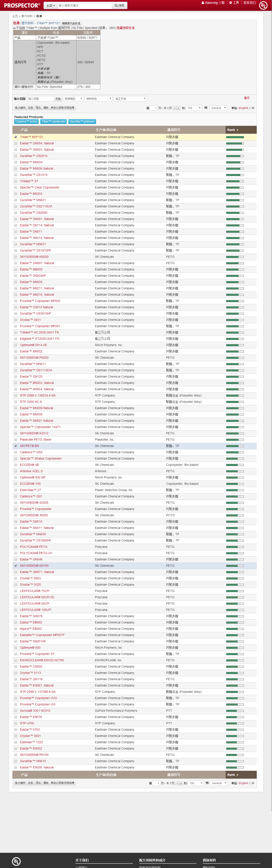Open the 供货地区 filter dropdown

(x=73, y=99)
